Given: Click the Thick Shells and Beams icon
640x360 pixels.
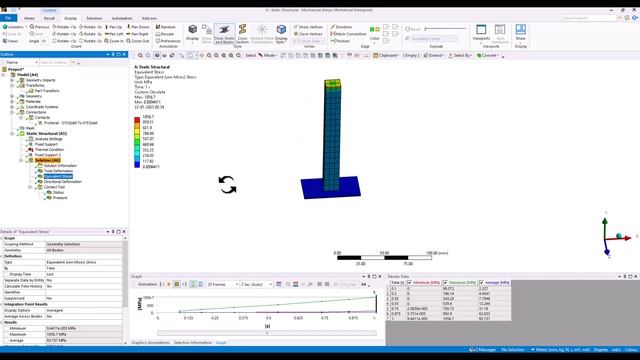Looking at the screenshot, I should pyautogui.click(x=224, y=34).
